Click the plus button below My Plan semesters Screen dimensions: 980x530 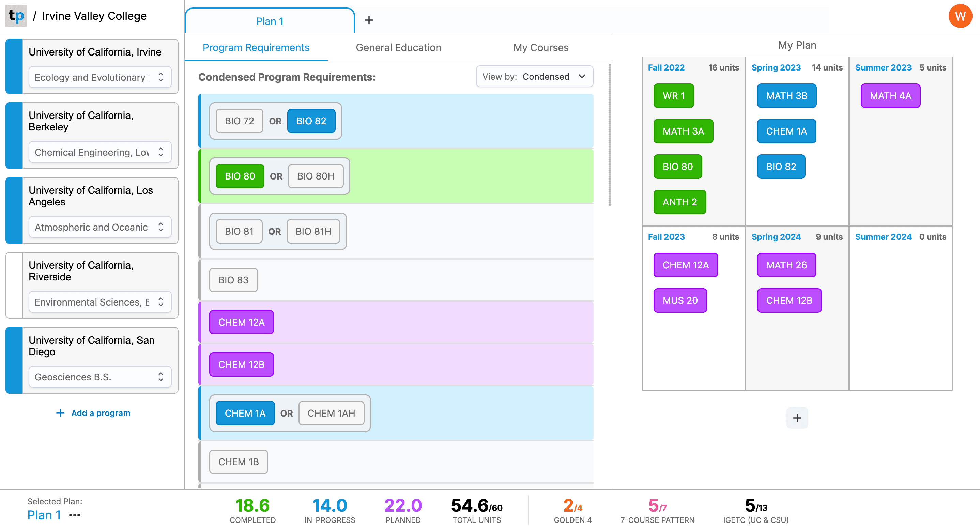(797, 418)
